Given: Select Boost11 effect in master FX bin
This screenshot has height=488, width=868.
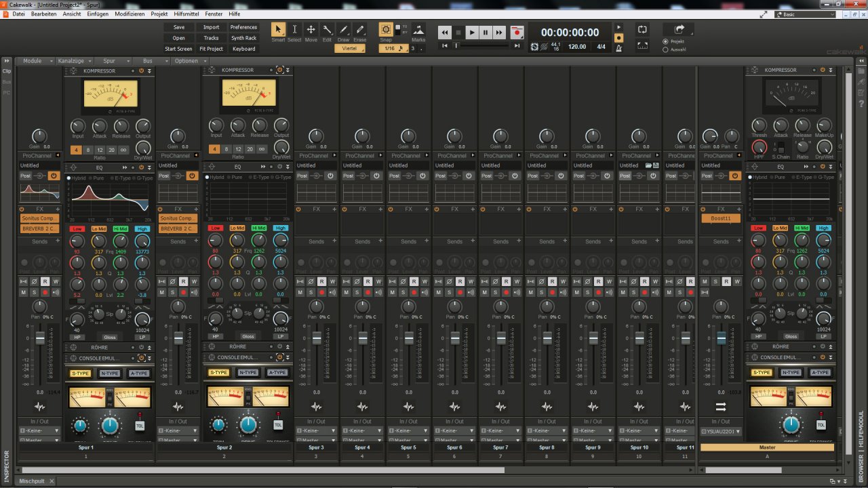Looking at the screenshot, I should [721, 218].
